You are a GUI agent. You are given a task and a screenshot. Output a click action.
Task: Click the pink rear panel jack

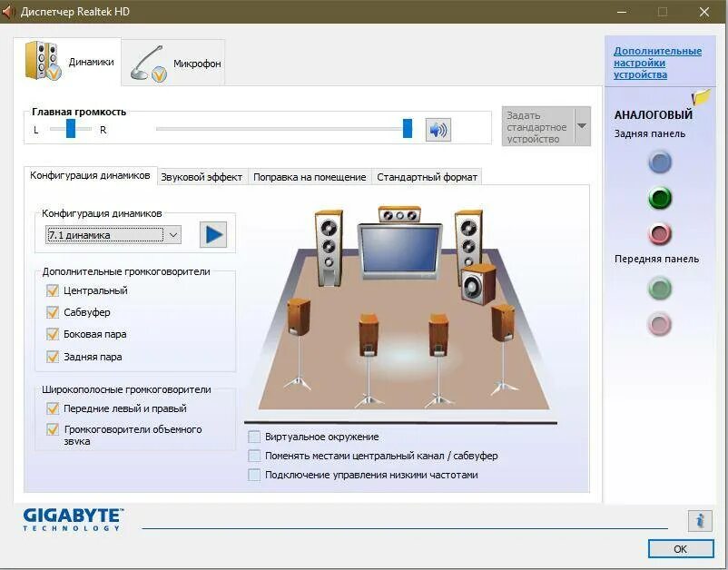(660, 234)
